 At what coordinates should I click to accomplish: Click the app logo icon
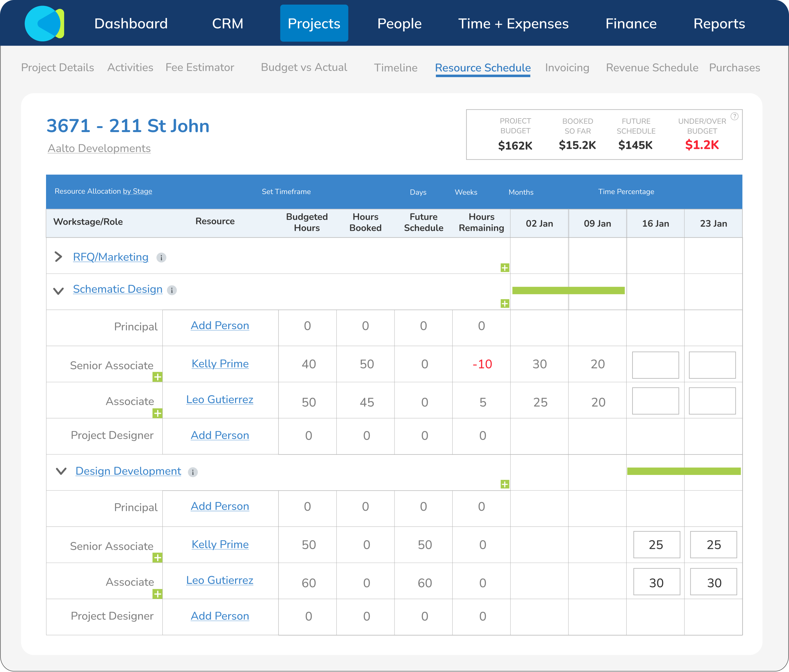44,24
